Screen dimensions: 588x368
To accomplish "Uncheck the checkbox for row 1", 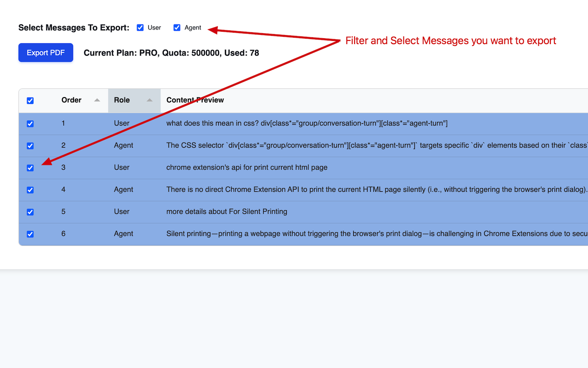I will point(30,124).
